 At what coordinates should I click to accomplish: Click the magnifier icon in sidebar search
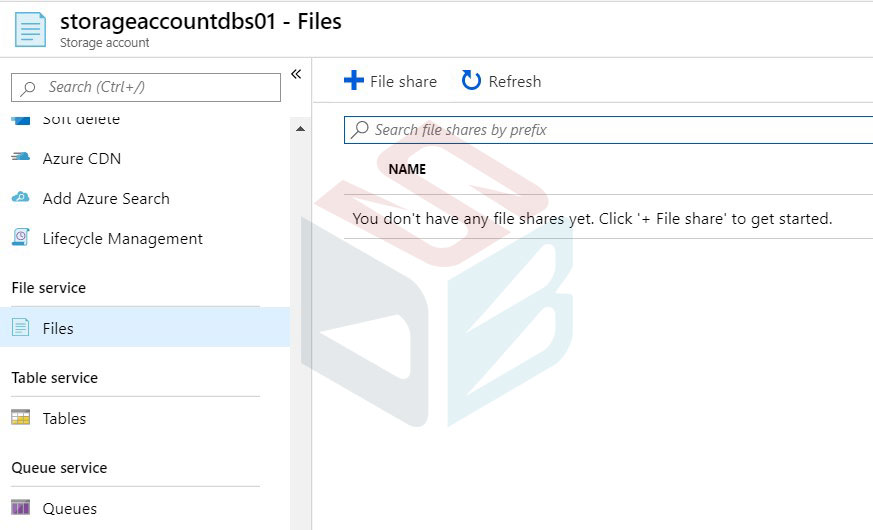click(28, 88)
